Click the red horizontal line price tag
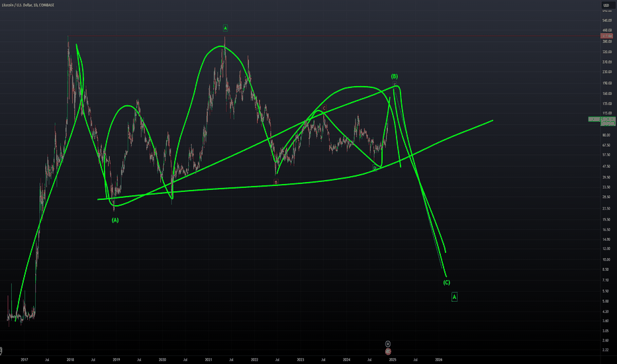617x364 pixels. 607,36
